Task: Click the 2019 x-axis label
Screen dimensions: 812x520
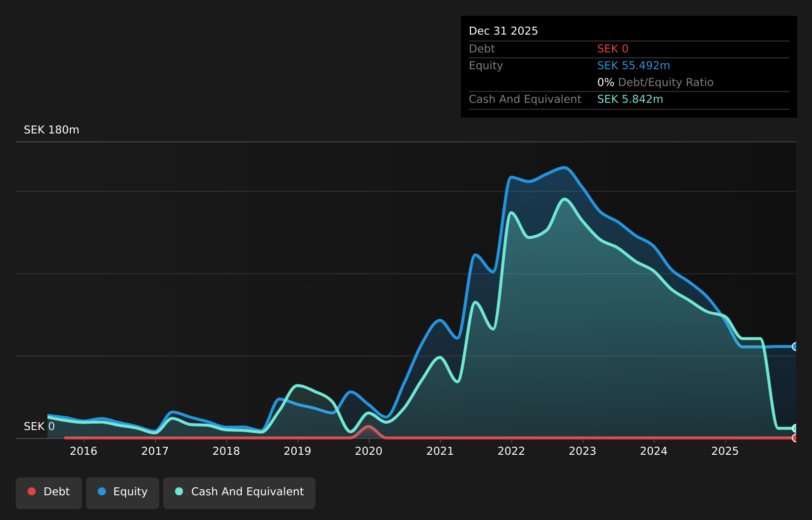Action: (297, 451)
